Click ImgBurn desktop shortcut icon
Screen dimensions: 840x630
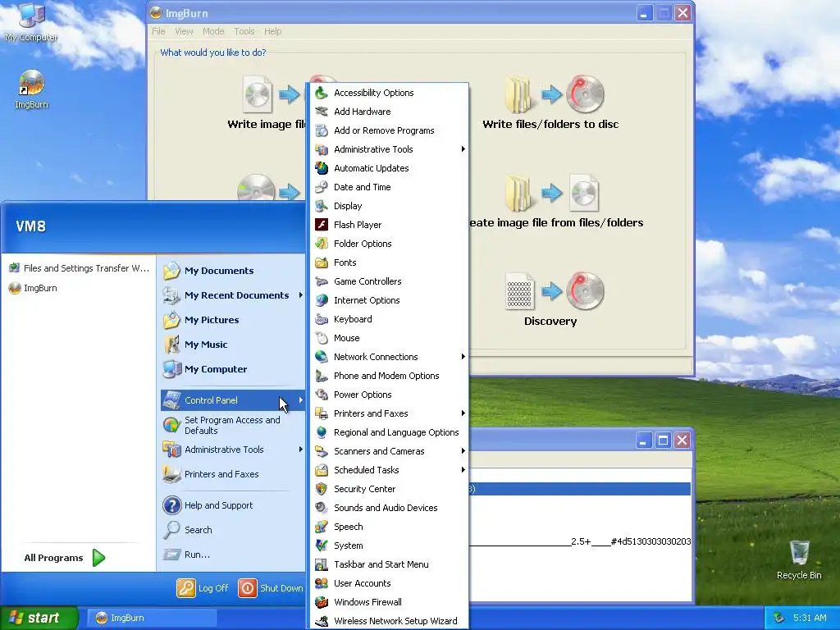(x=32, y=84)
